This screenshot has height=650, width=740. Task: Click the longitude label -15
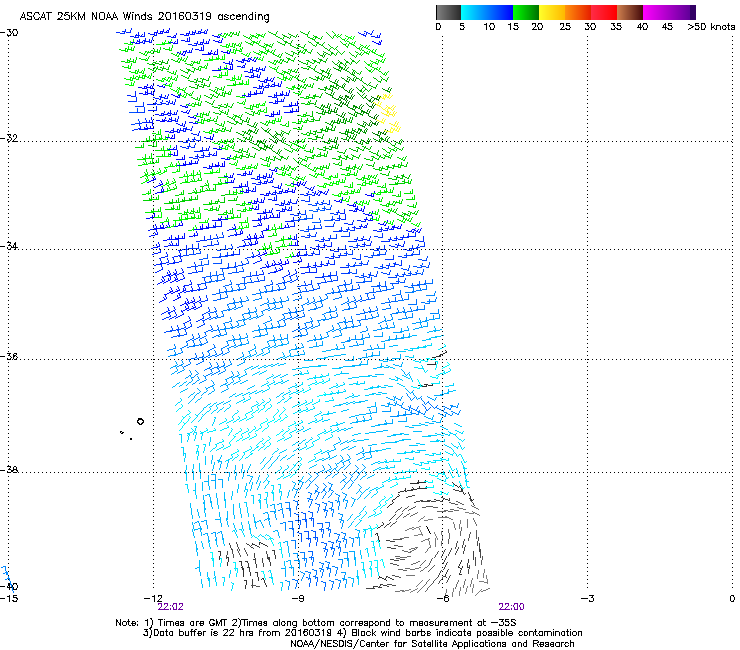pyautogui.click(x=9, y=599)
